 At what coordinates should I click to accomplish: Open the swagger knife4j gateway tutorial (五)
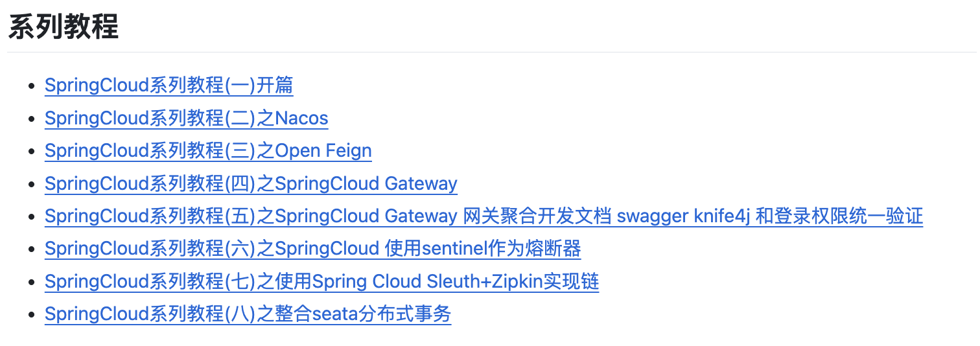(x=484, y=216)
